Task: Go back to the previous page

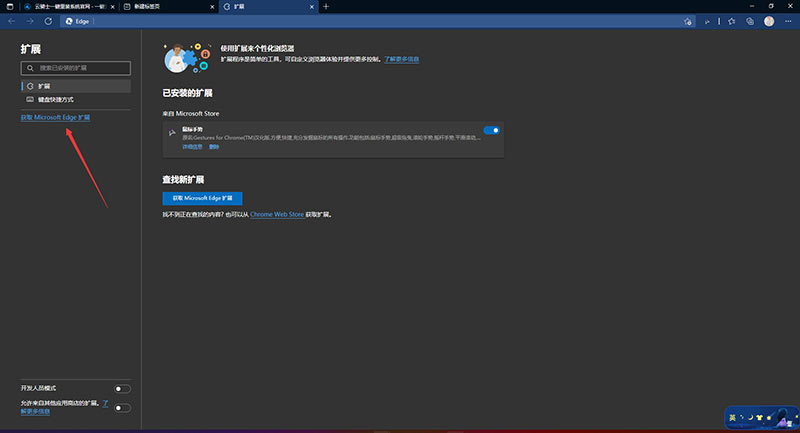Action: tap(11, 21)
